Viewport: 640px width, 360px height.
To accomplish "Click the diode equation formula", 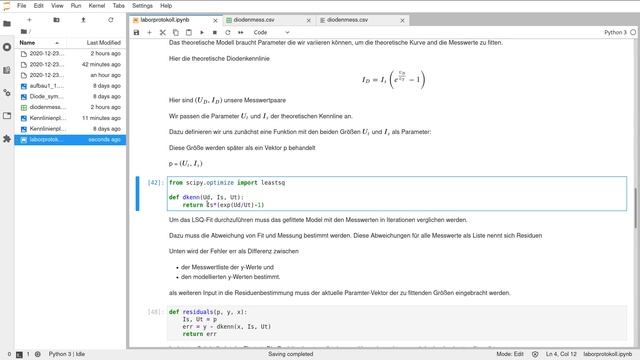I will (x=393, y=80).
